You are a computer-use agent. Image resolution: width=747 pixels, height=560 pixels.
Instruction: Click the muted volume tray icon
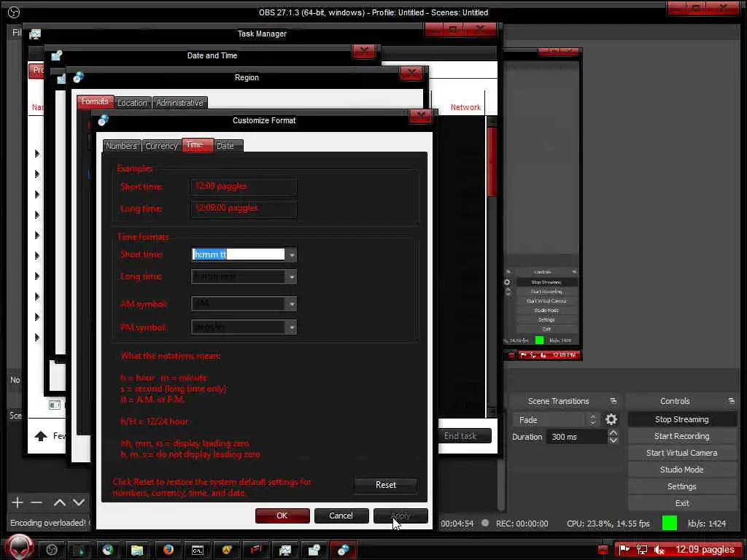click(x=659, y=550)
